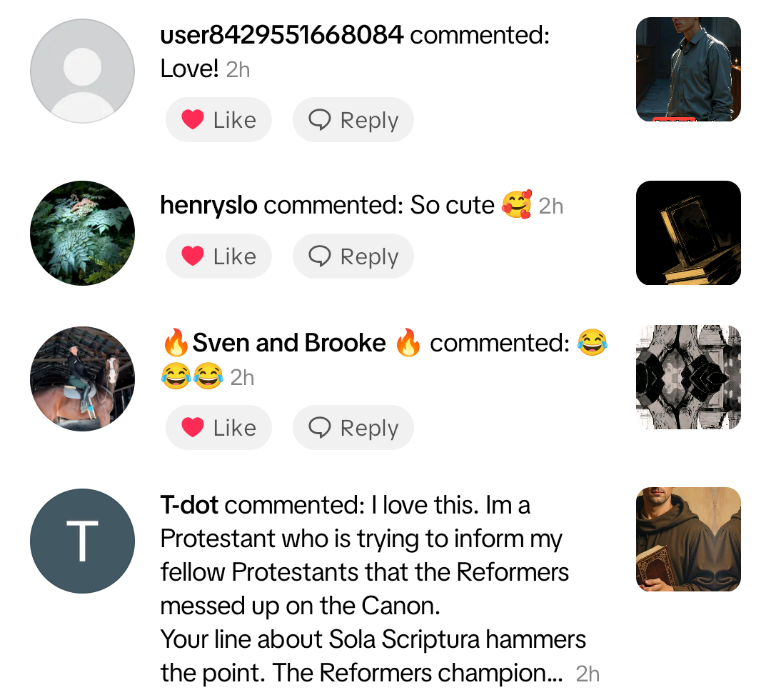Open video thumbnail of man in blue shirt

pos(688,69)
